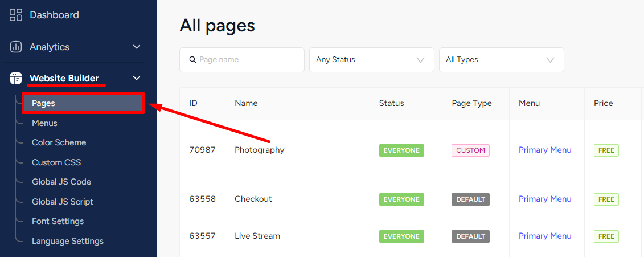This screenshot has height=257, width=644.
Task: Click FREE badge in Live Stream row
Action: pos(606,236)
